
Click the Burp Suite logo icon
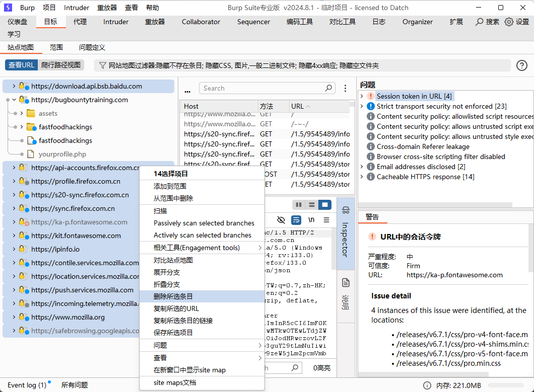pos(8,8)
